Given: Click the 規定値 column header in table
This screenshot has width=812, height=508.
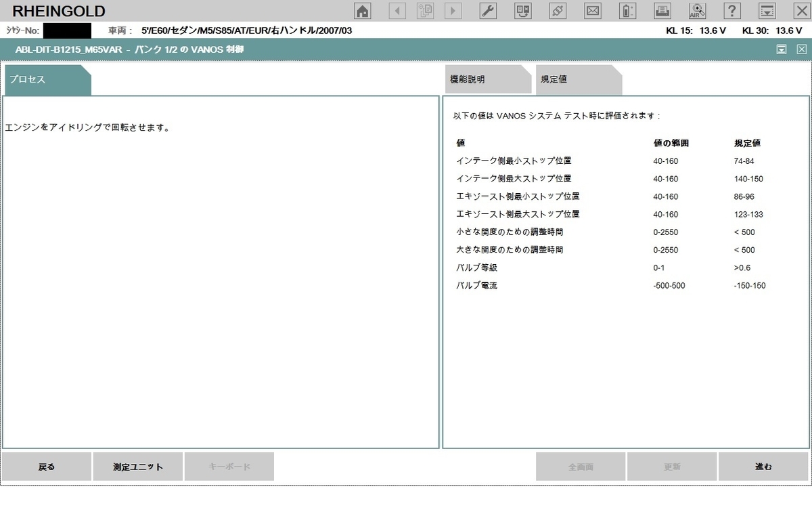Looking at the screenshot, I should tap(747, 144).
